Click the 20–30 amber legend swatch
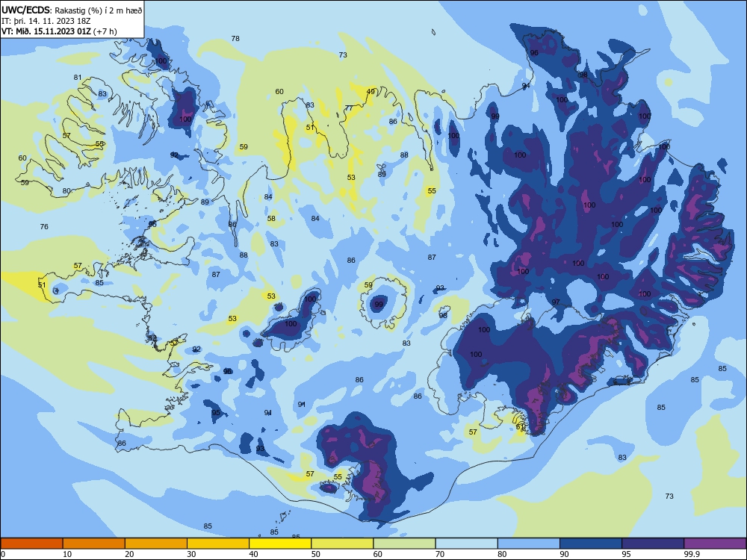The width and height of the screenshot is (747, 560). (156, 543)
